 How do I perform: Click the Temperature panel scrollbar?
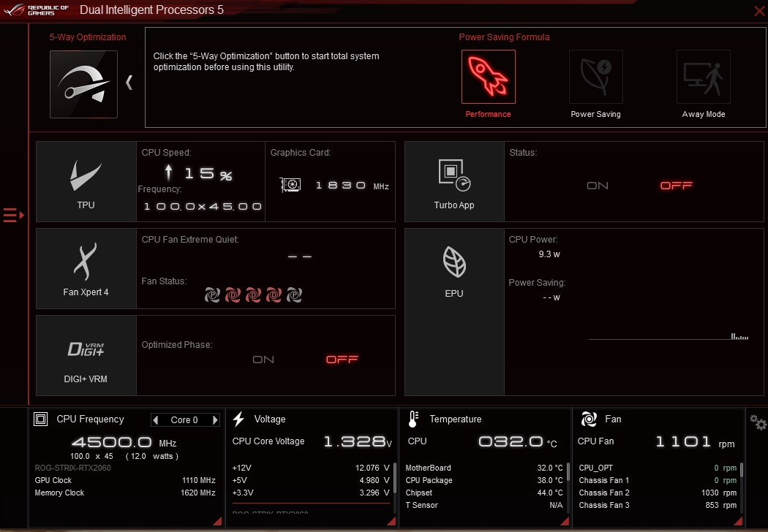coord(568,472)
